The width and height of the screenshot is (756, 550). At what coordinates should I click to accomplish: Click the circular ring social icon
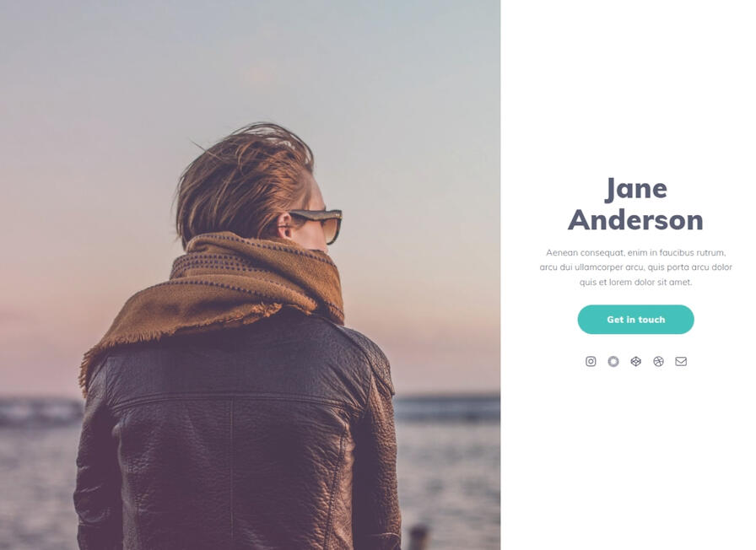[x=613, y=362]
